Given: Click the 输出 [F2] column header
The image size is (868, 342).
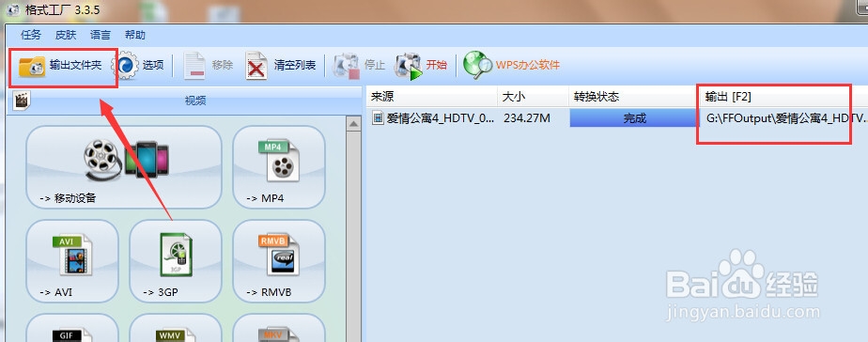Looking at the screenshot, I should [783, 97].
